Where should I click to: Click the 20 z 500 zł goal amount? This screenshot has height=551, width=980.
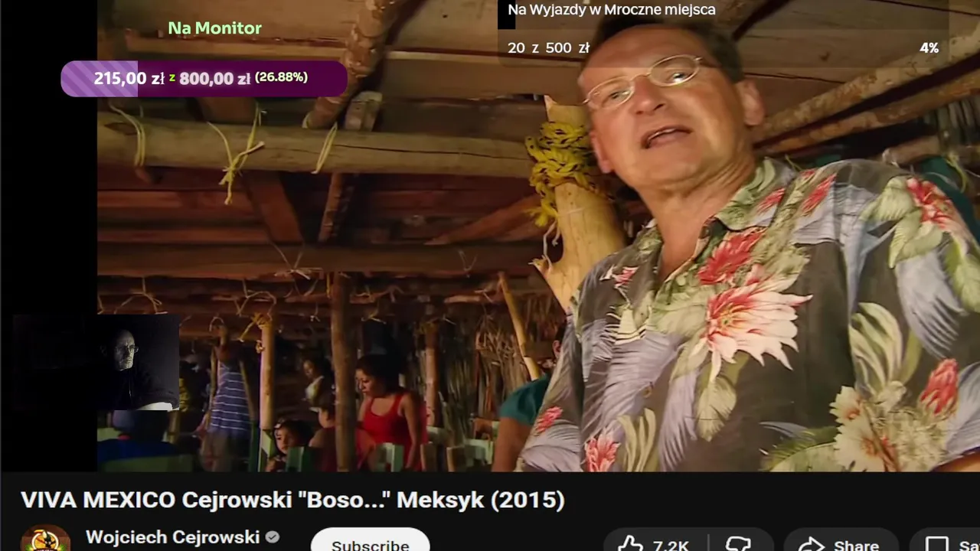[x=548, y=48]
